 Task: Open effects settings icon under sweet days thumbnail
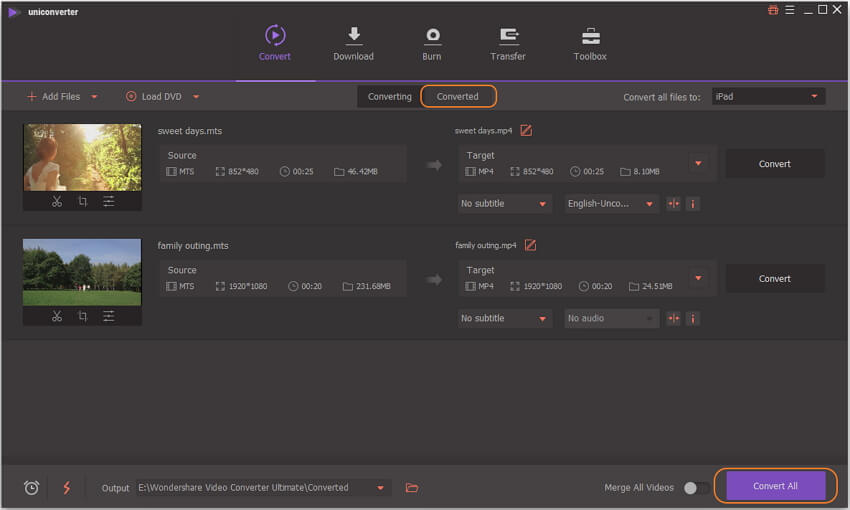click(108, 202)
